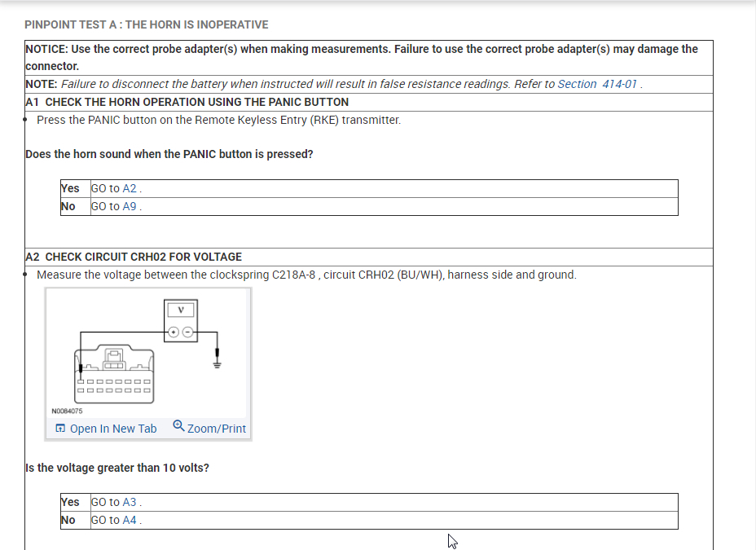Image resolution: width=756 pixels, height=550 pixels.
Task: Click 'Does the horn sound when the PANIC button is pressed?'
Action: pos(169,154)
